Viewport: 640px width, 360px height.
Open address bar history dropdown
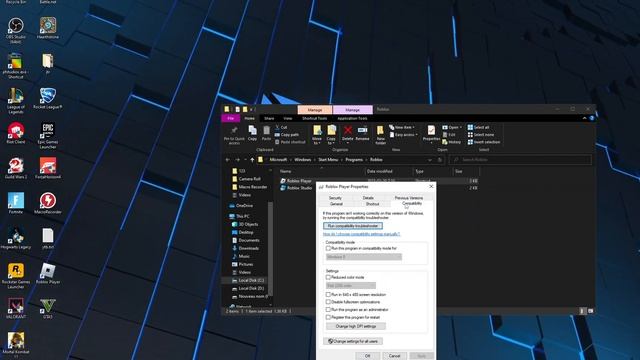coord(429,160)
